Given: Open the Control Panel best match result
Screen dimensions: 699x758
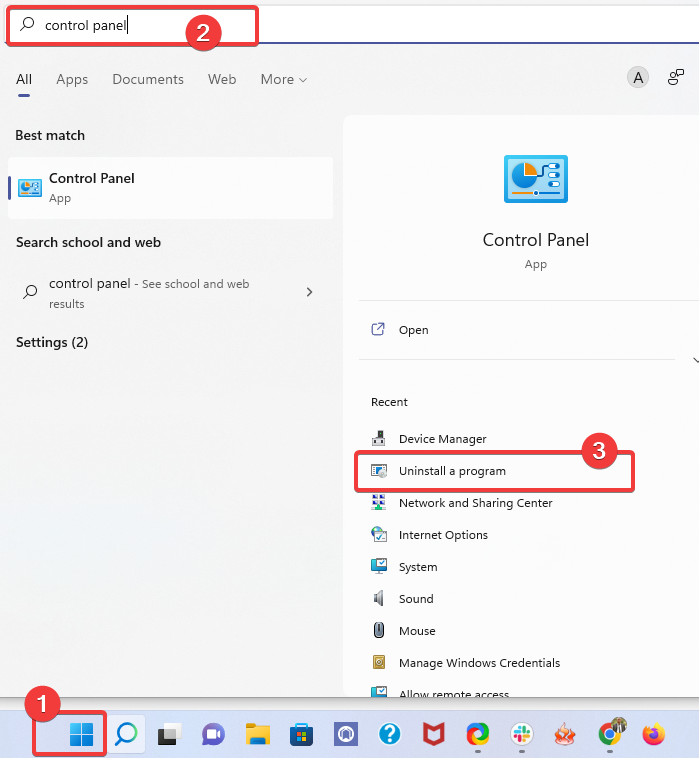Looking at the screenshot, I should [171, 188].
